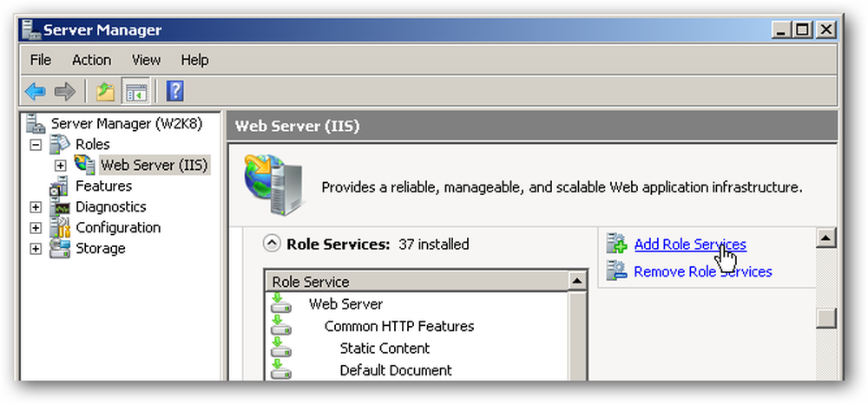Screen dimensions: 868x404
Task: Select the Static Content row
Action: (x=417, y=348)
